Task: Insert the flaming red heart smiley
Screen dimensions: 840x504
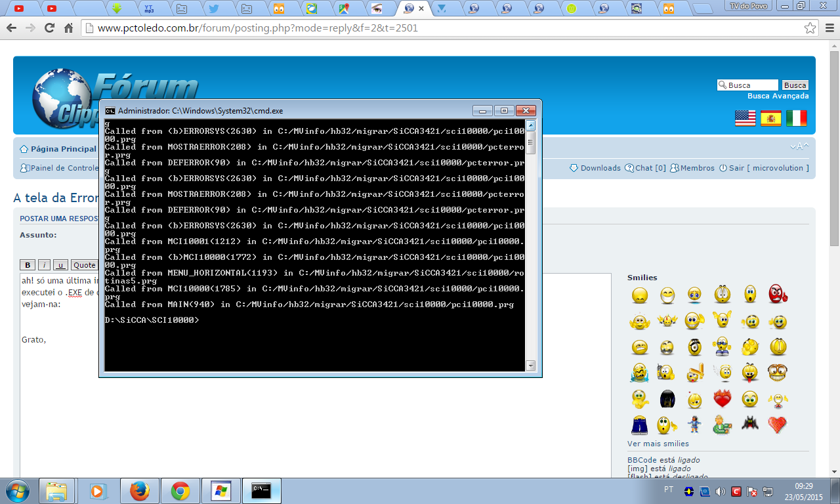Action: (723, 398)
